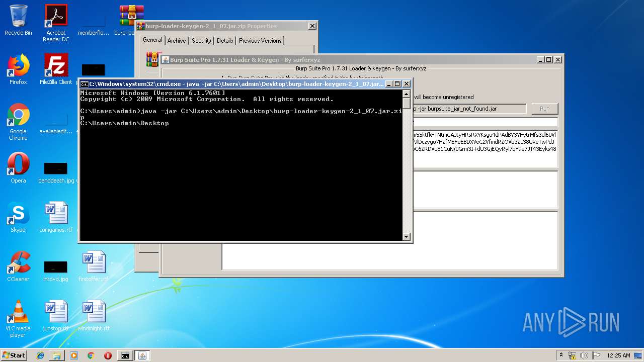Maximize the Burp Suite Keygen window

tap(549, 59)
